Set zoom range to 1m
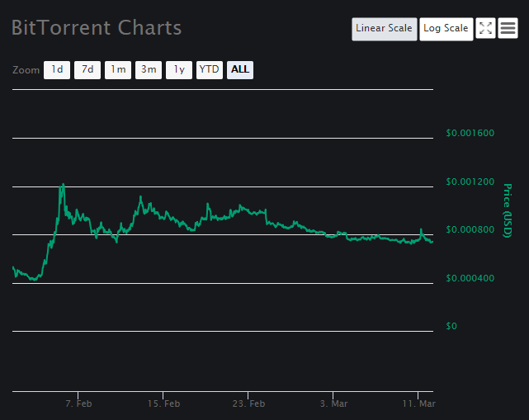The height and width of the screenshot is (420, 529). pos(118,70)
